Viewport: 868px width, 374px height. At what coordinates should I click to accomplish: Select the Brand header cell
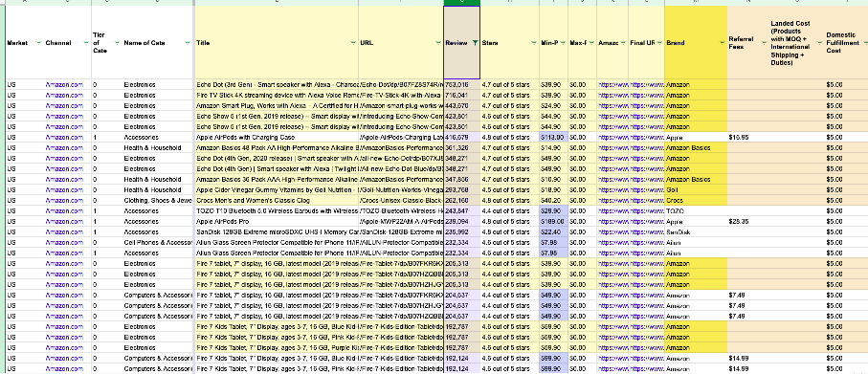[696, 43]
